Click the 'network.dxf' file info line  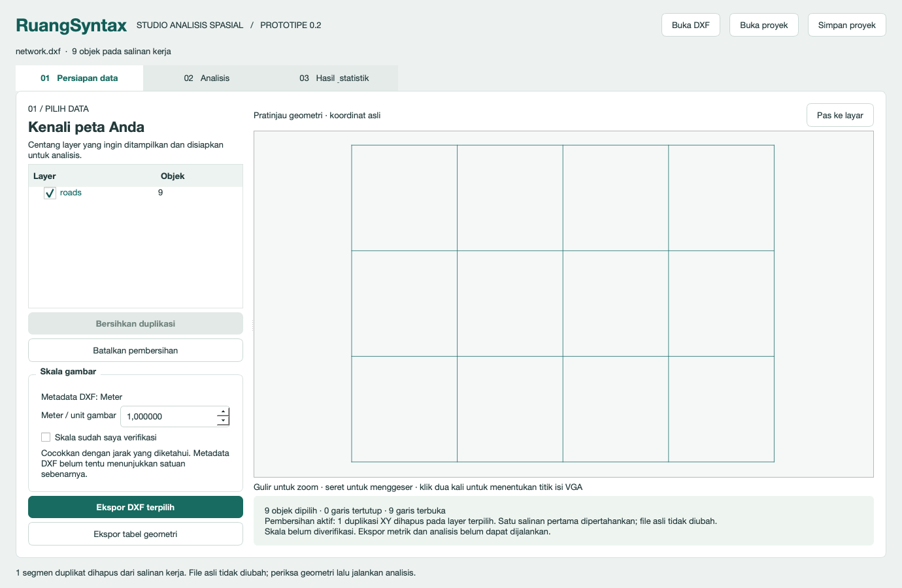[93, 51]
